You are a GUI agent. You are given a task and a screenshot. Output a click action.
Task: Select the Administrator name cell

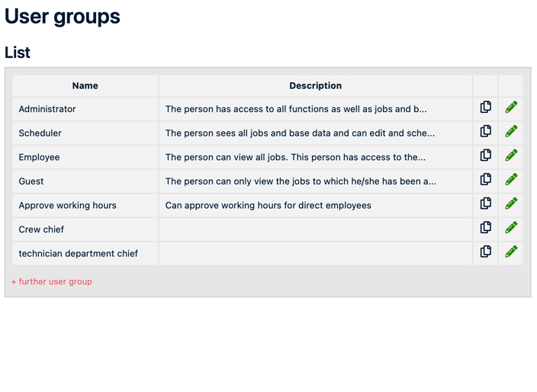(x=47, y=109)
